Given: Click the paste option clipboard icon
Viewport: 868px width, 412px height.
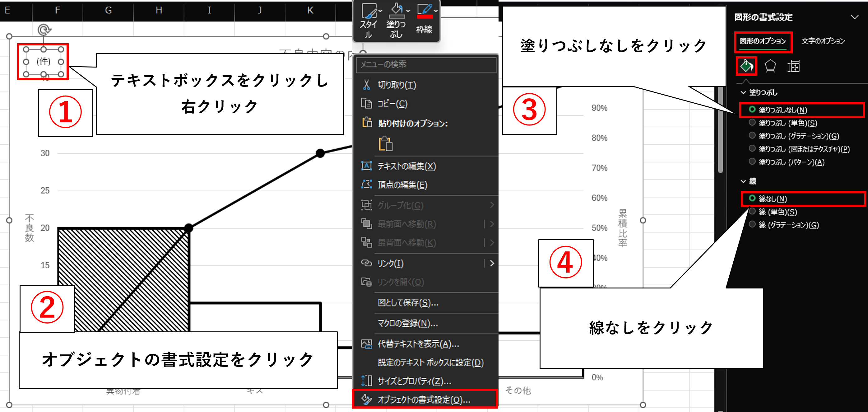Looking at the screenshot, I should 385,144.
